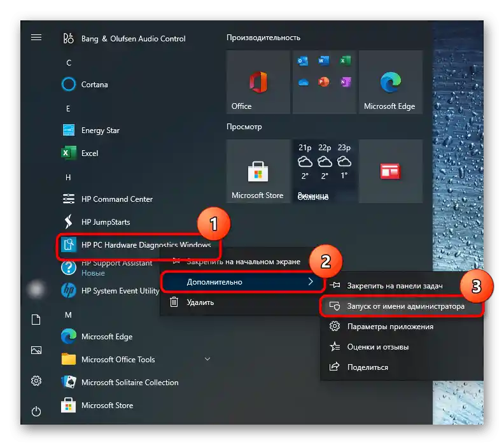The width and height of the screenshot is (504, 445).
Task: Open Cortana from the app list
Action: point(85,85)
